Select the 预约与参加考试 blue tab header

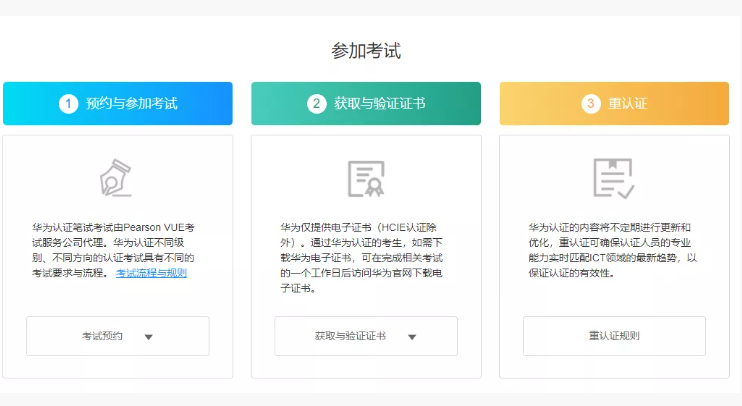[118, 104]
